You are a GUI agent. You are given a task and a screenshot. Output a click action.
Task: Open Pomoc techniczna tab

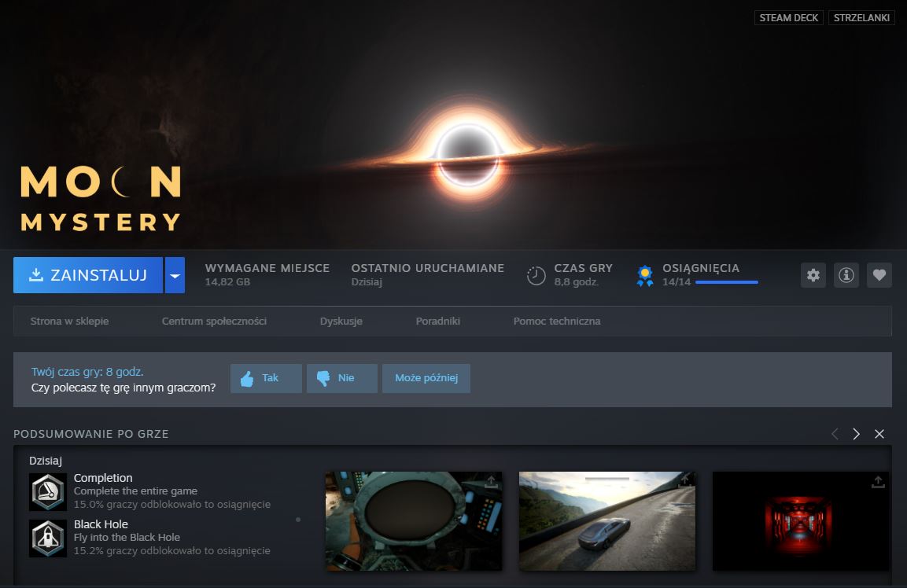point(557,321)
